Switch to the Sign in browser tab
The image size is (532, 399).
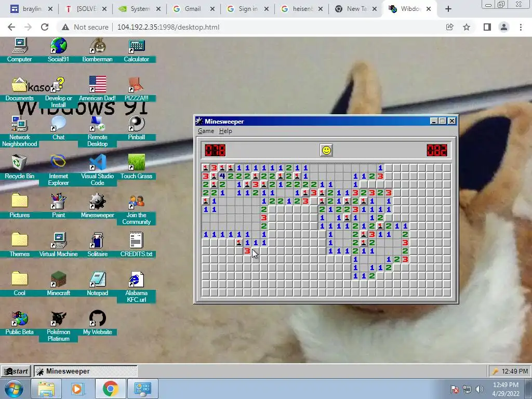[248, 9]
